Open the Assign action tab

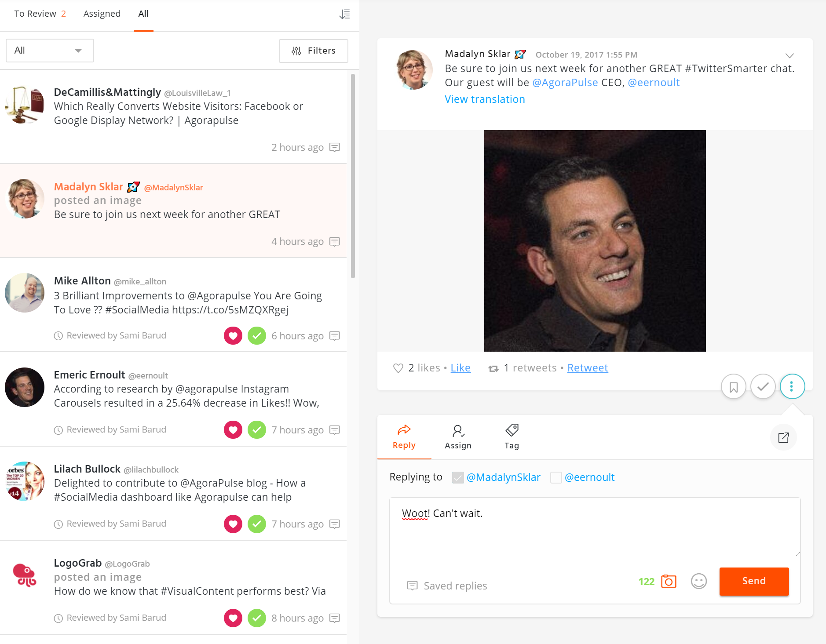click(x=458, y=437)
